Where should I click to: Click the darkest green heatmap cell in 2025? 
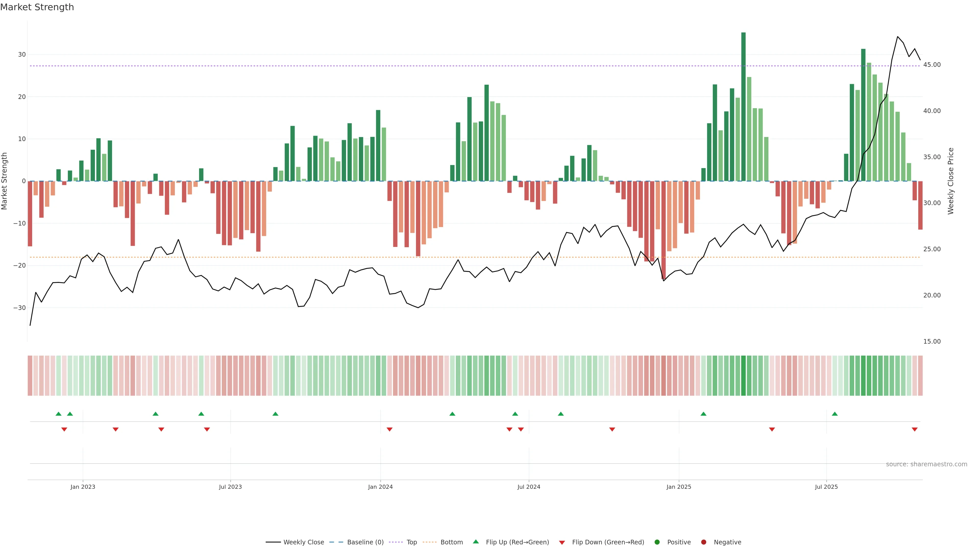743,376
